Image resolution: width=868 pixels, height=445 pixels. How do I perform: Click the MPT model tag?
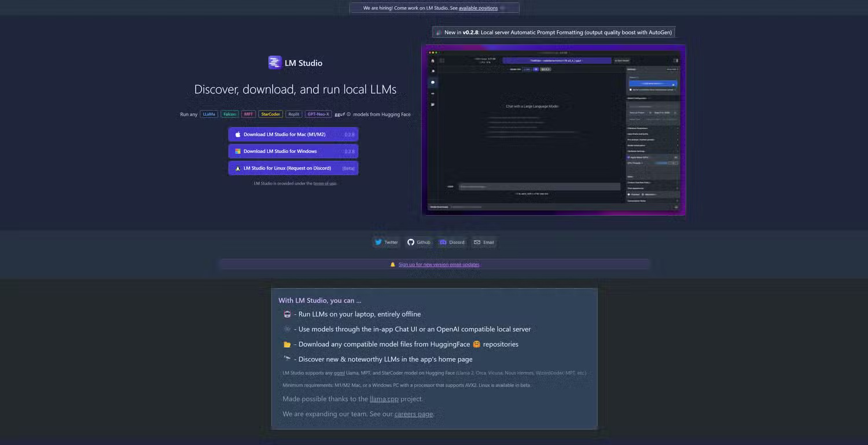pos(249,114)
